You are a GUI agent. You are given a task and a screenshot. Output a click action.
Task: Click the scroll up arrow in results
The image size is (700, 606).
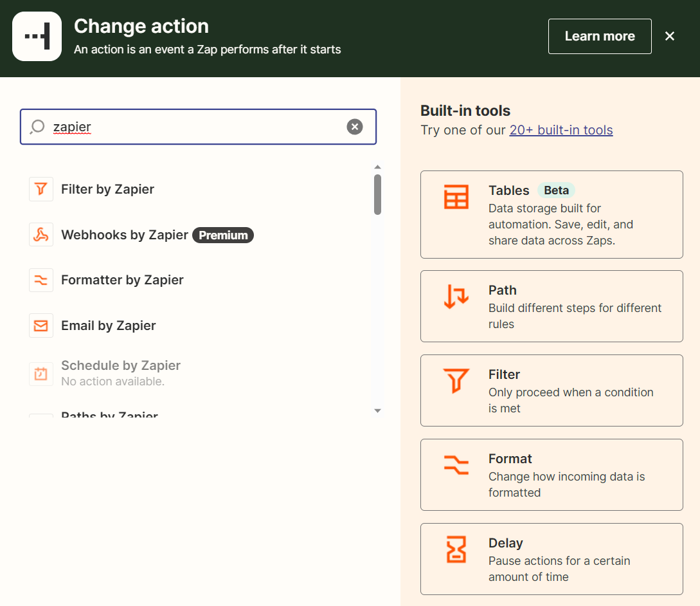tap(378, 167)
